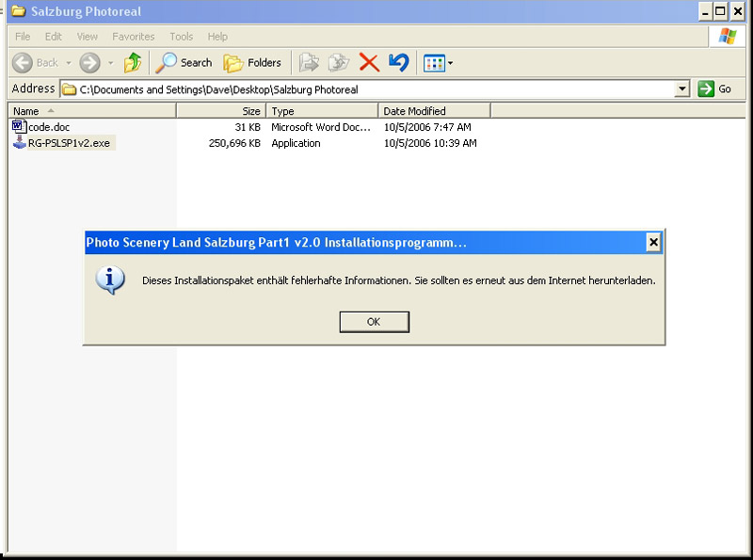Open the Views icon button
753x560 pixels.
(434, 63)
